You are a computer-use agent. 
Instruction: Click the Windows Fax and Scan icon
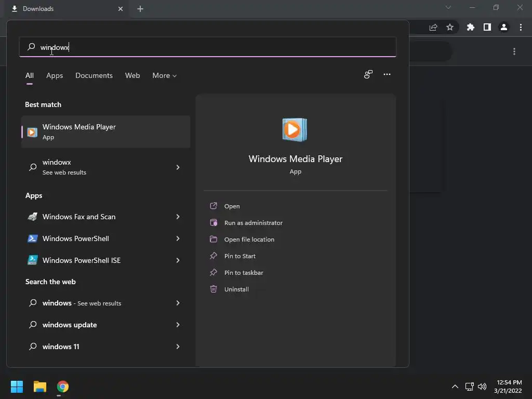pos(33,217)
